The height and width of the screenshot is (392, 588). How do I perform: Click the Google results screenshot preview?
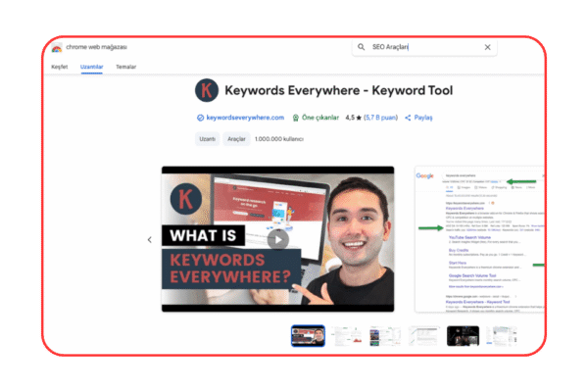tap(478, 239)
